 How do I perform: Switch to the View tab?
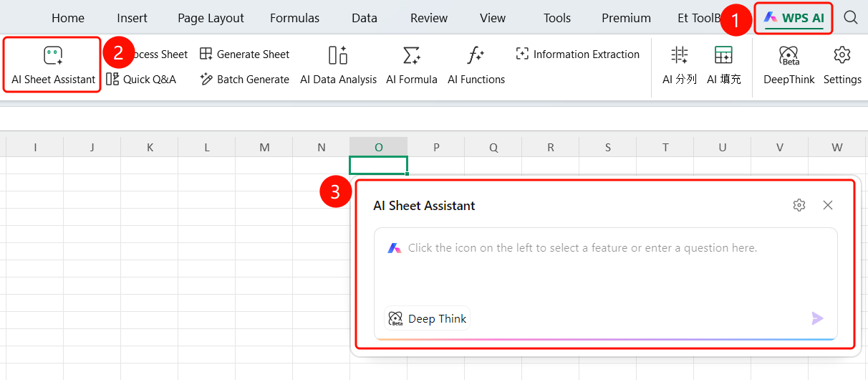tap(493, 18)
